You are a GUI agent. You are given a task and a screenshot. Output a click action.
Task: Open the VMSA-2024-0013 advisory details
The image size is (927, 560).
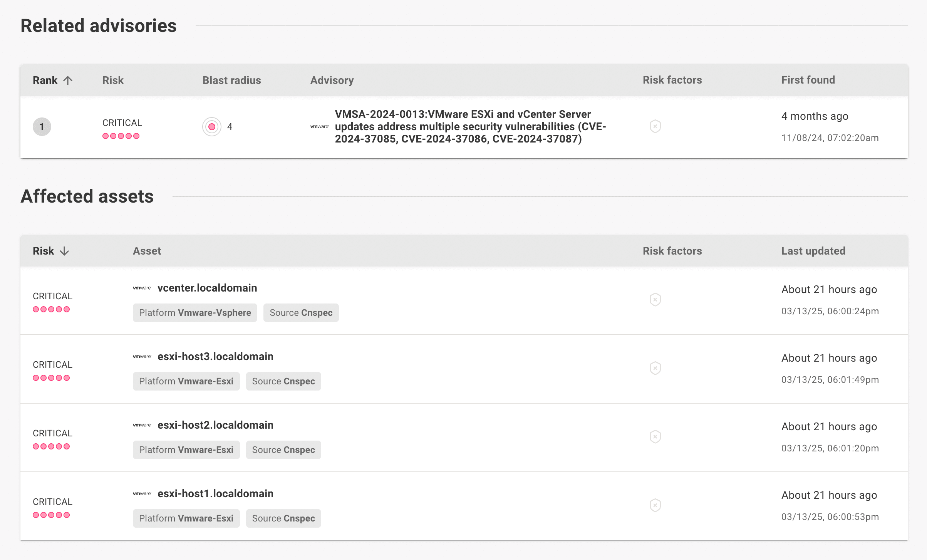pyautogui.click(x=470, y=126)
